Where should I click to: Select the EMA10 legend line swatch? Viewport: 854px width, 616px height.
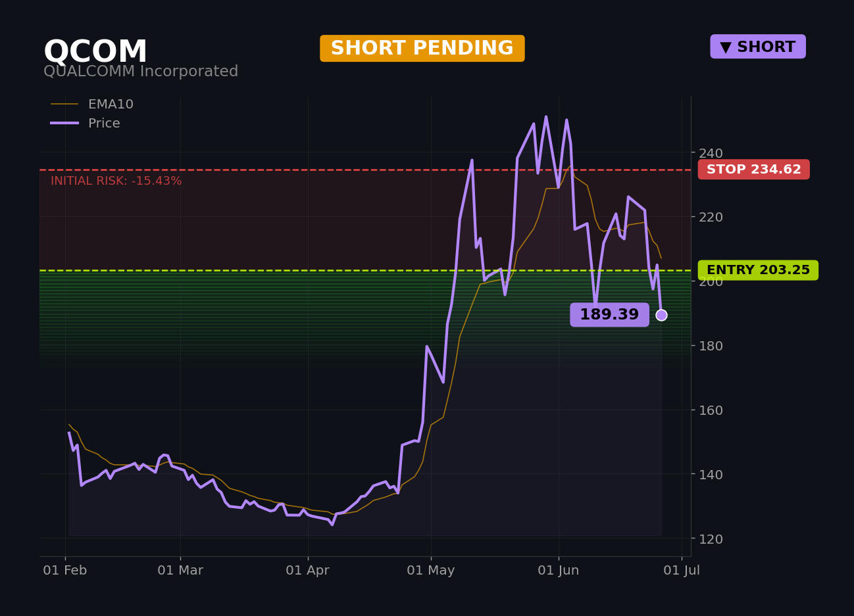click(x=64, y=105)
